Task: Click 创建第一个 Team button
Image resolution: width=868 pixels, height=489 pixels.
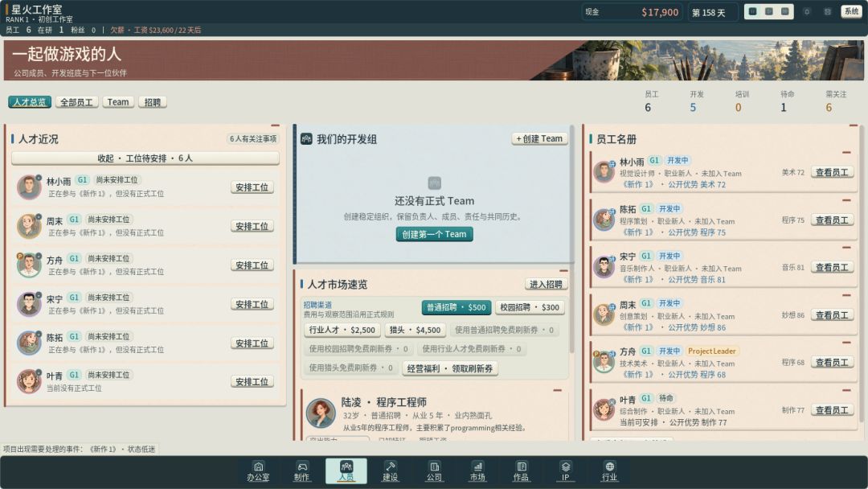Action: tap(435, 234)
